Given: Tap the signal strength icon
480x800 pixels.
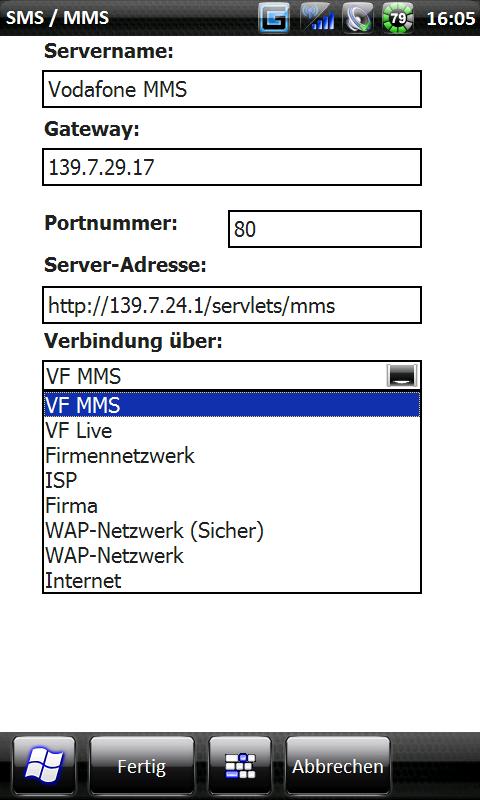Looking at the screenshot, I should (317, 18).
